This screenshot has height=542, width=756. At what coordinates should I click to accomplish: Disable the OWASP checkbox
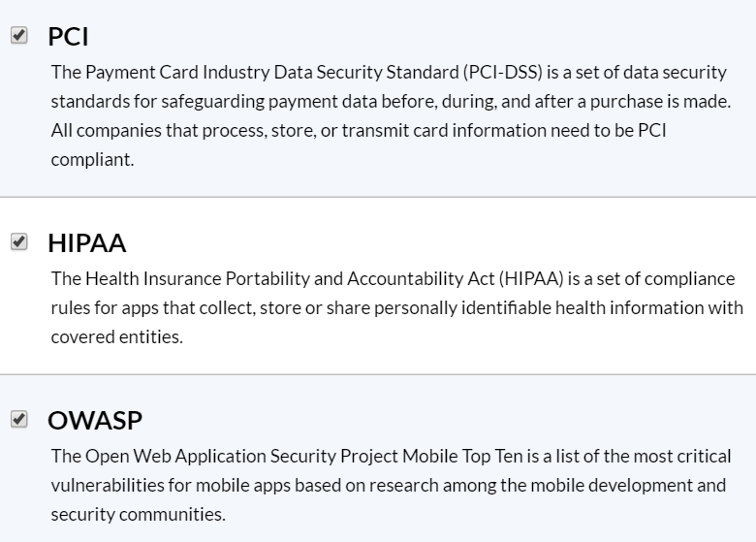(18, 419)
